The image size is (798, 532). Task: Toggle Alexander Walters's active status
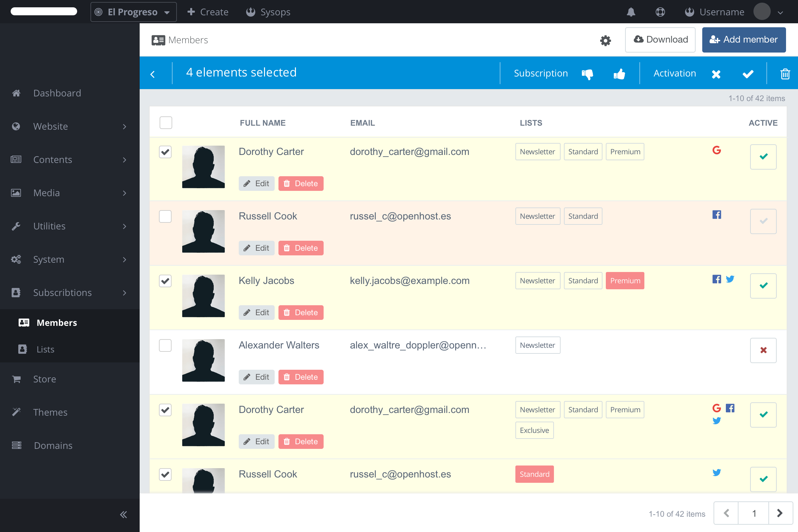(763, 350)
